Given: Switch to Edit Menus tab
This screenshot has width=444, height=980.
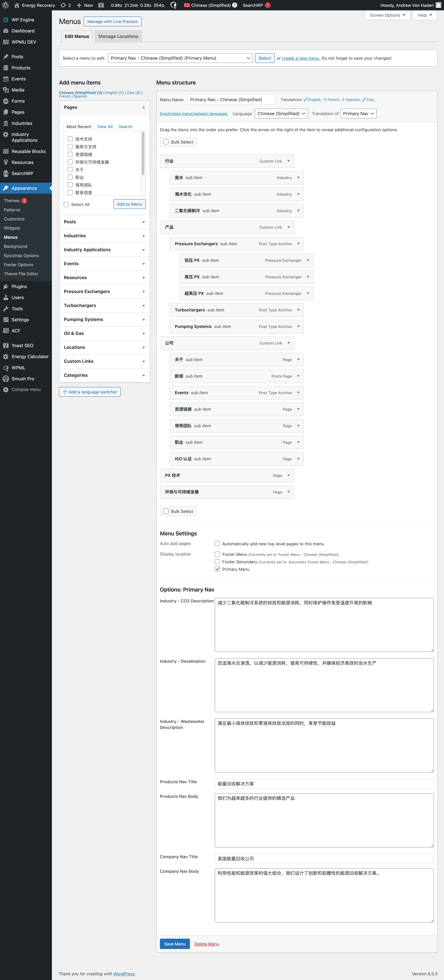Looking at the screenshot, I should 77,36.
